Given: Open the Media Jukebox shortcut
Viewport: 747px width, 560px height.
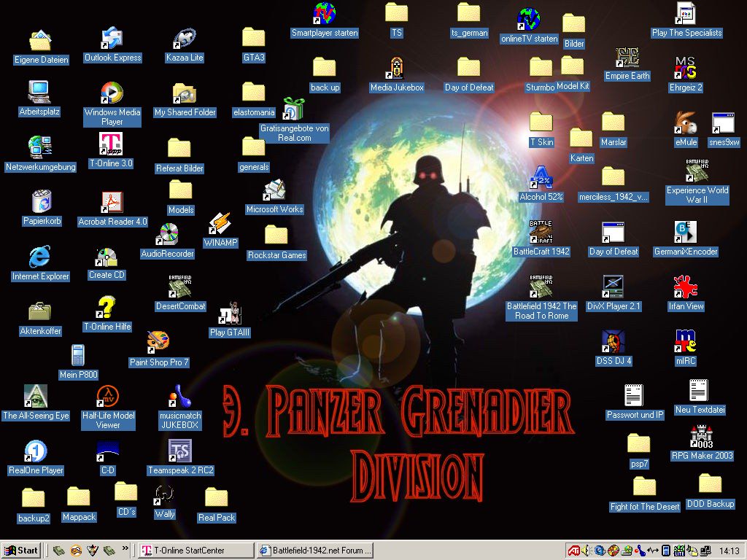Looking at the screenshot, I should click(397, 69).
